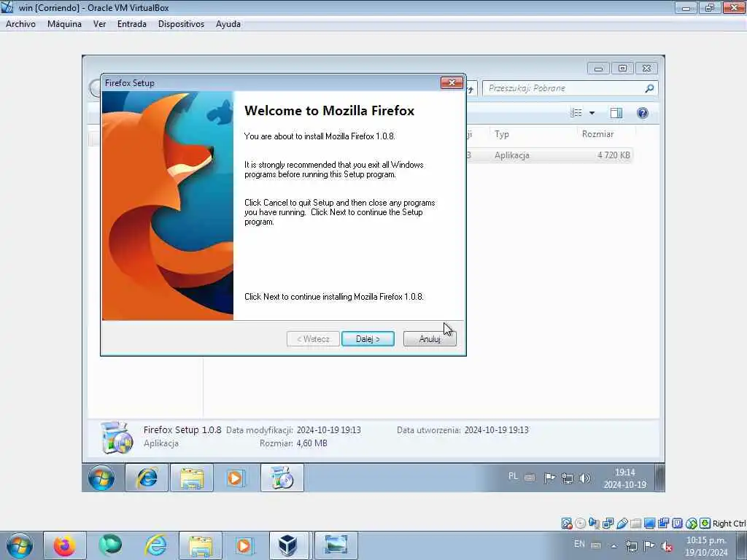Click the VirtualBox recording indicator icon
The image size is (747, 560).
663,524
